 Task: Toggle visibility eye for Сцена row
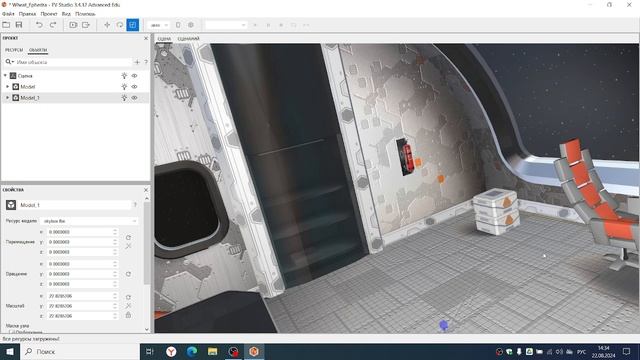point(134,76)
